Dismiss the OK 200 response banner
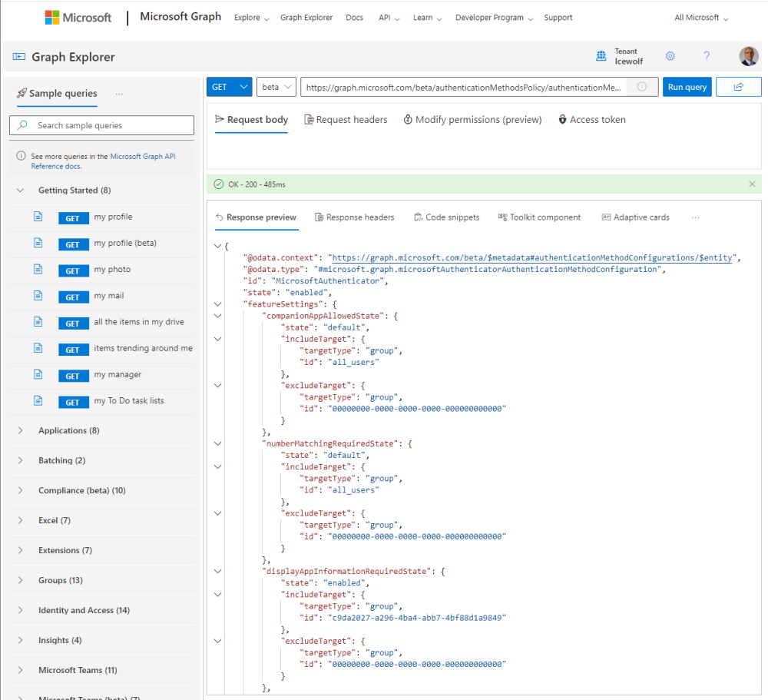 click(x=752, y=184)
